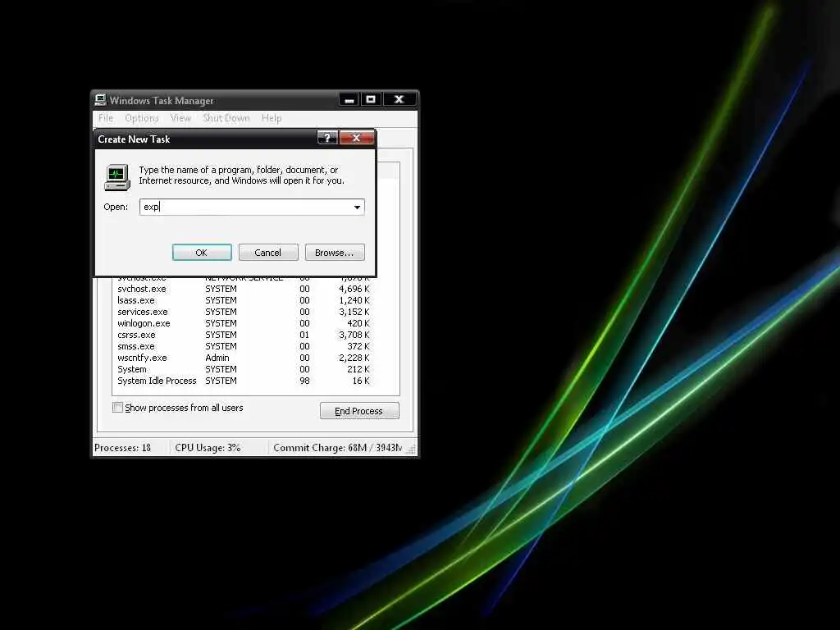The image size is (840, 630).
Task: Click into the Open text field containing exp
Action: click(244, 207)
